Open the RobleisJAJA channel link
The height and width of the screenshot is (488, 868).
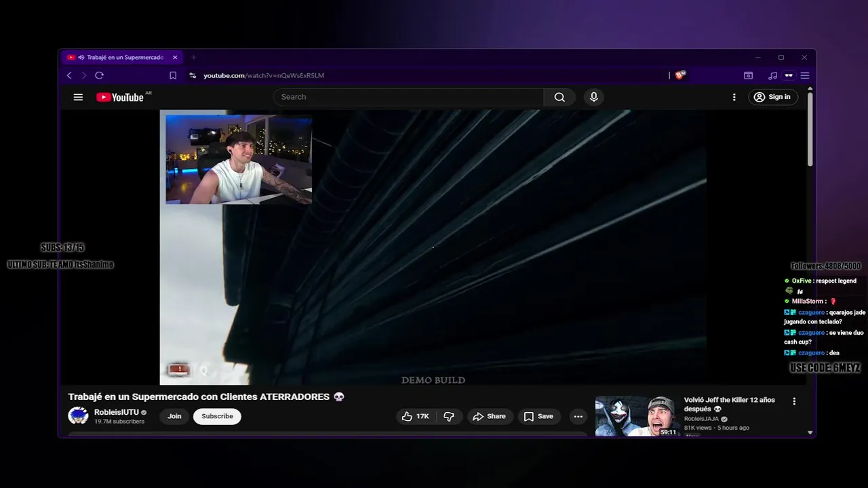[702, 419]
